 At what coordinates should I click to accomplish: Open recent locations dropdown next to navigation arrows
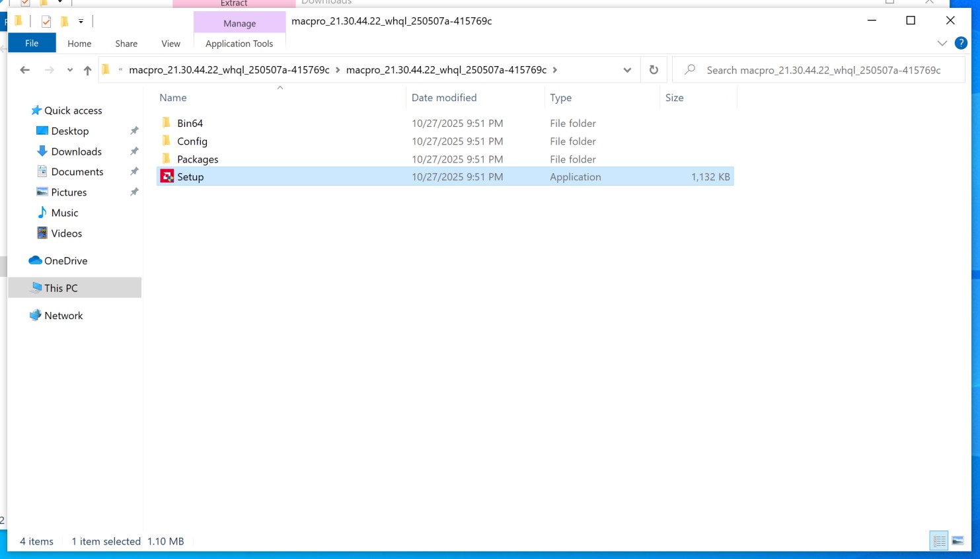pos(69,69)
